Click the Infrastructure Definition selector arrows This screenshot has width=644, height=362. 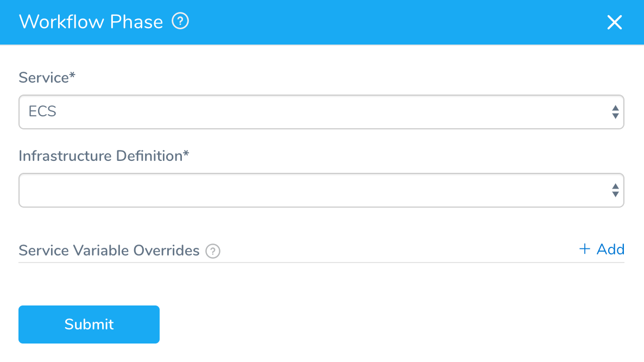[615, 190]
